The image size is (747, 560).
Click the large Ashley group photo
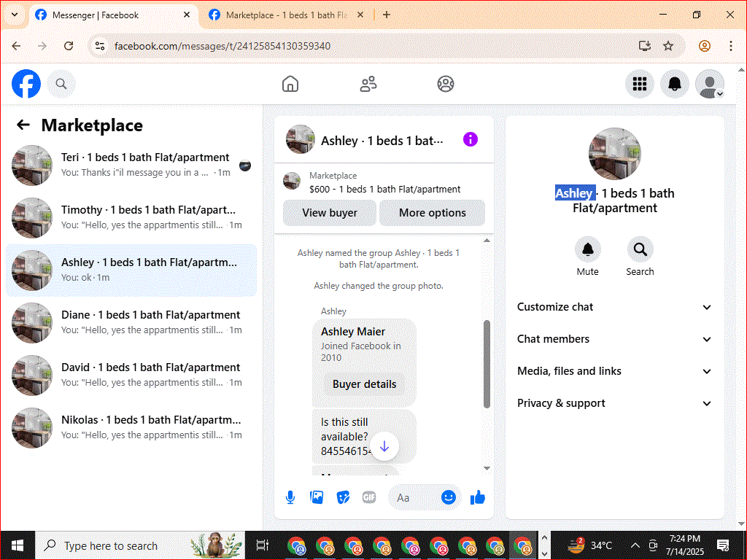click(x=614, y=153)
